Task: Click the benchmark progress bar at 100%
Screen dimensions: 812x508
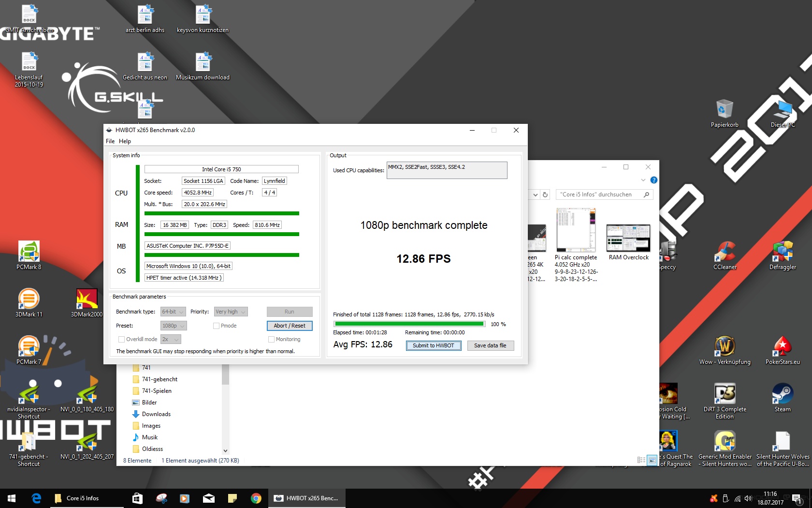Action: click(x=409, y=324)
